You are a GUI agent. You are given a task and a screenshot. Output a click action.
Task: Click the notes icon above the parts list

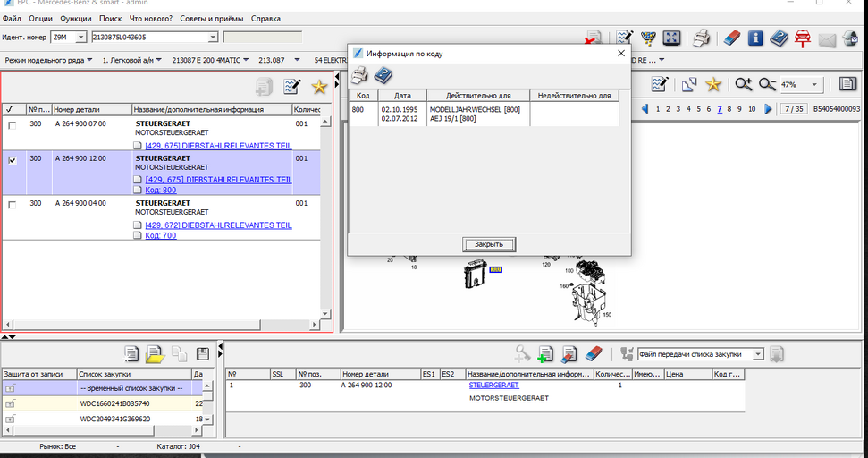pos(291,87)
